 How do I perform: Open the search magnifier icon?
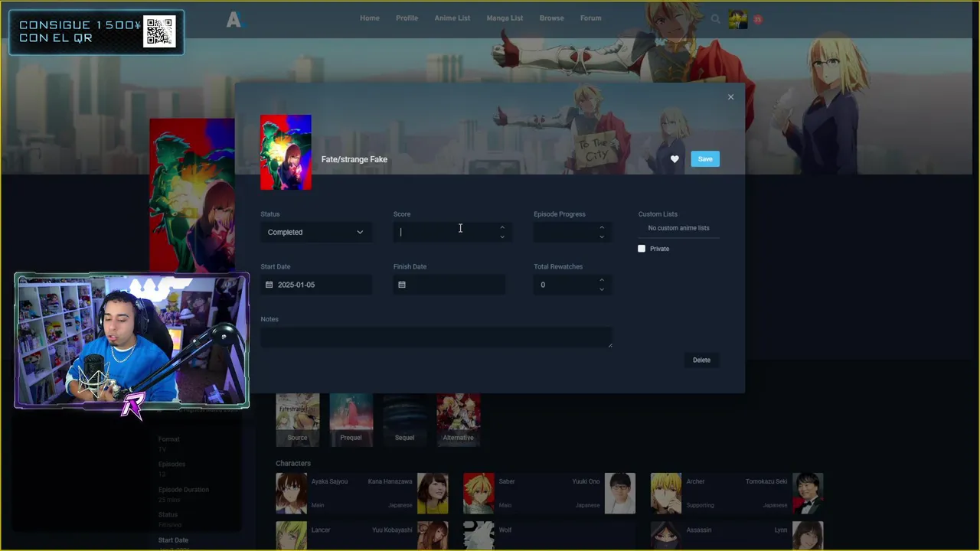point(715,19)
